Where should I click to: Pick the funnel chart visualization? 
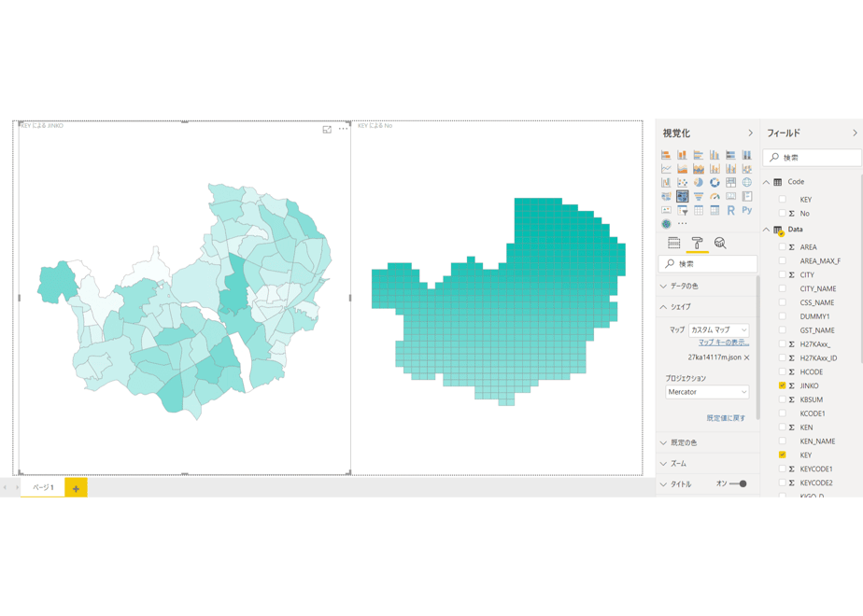pos(699,196)
